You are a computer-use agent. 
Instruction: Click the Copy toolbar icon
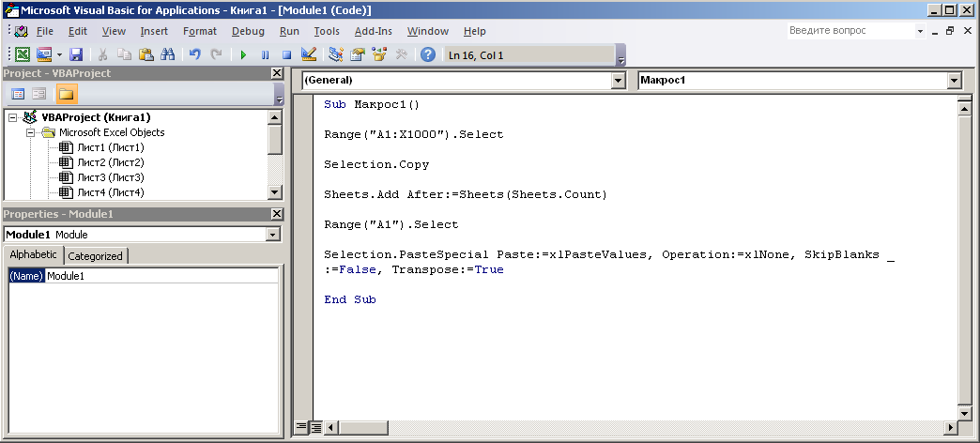124,55
